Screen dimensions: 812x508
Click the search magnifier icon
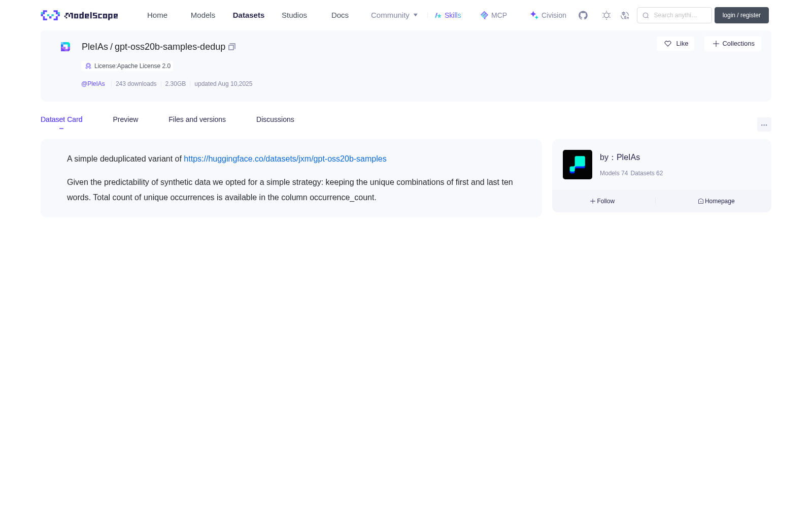646,15
